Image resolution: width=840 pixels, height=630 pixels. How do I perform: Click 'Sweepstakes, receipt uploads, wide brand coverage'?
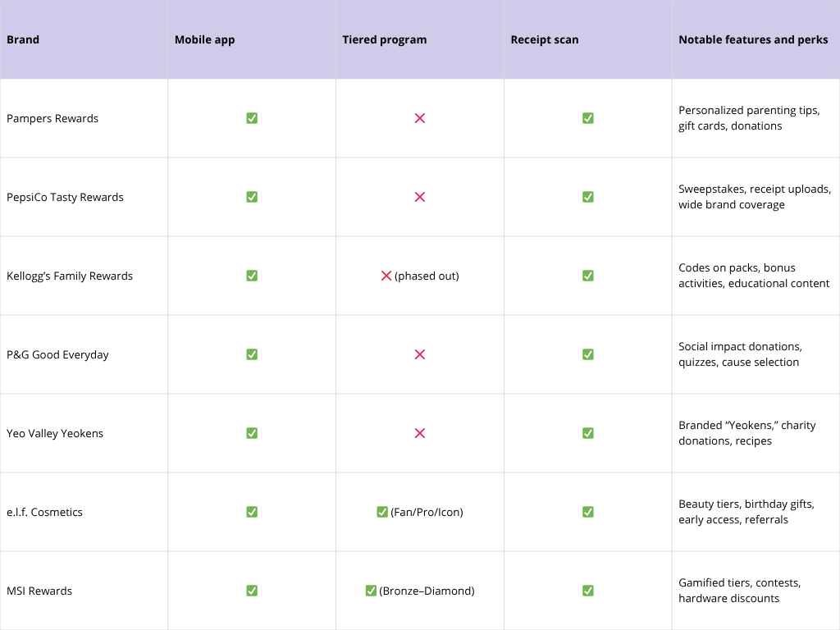755,197
